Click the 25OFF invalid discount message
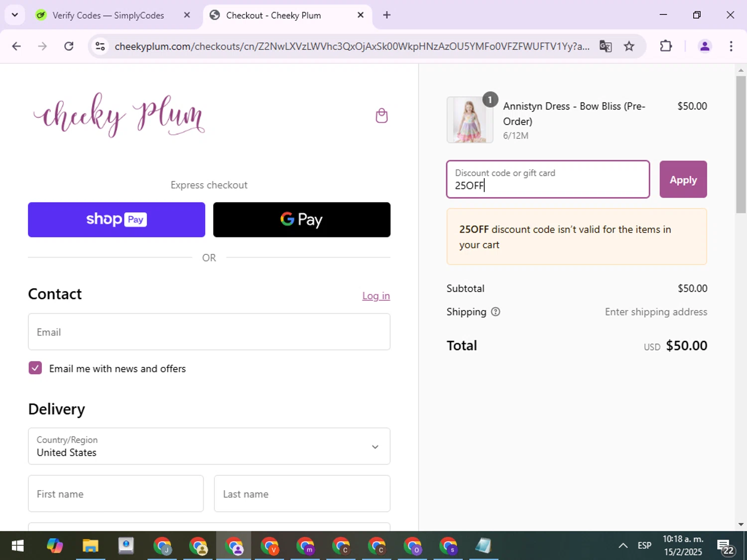The image size is (747, 560). pos(577,236)
